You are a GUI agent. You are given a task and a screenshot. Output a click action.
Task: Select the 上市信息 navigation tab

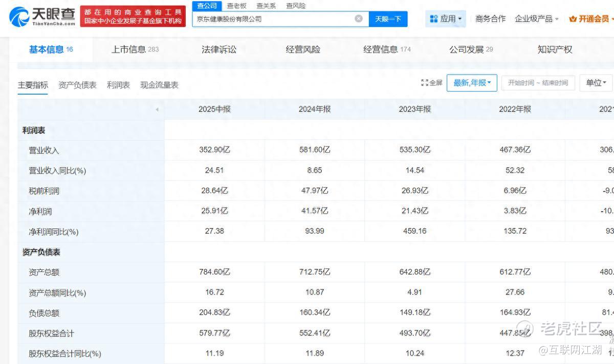tap(135, 50)
